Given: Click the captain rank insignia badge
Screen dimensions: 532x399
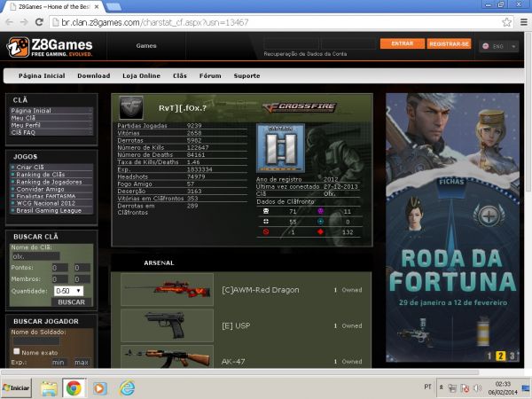Looking at the screenshot, I should pyautogui.click(x=280, y=148).
